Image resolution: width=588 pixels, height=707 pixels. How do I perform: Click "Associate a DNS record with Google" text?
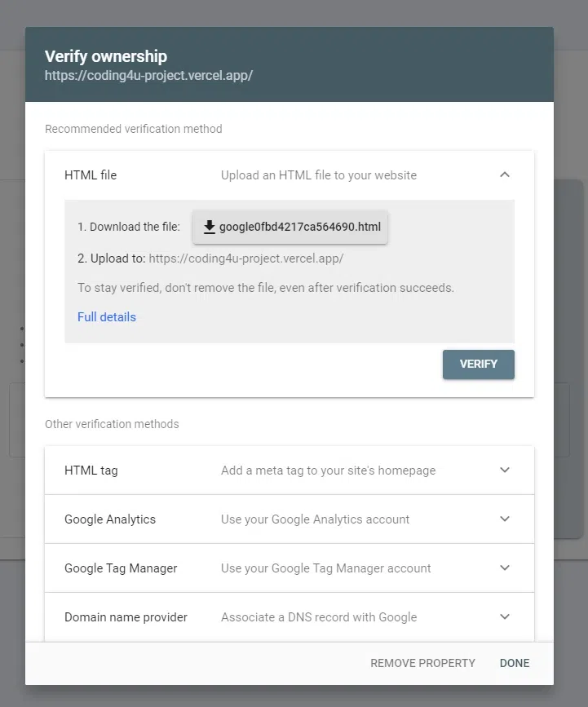coord(319,617)
